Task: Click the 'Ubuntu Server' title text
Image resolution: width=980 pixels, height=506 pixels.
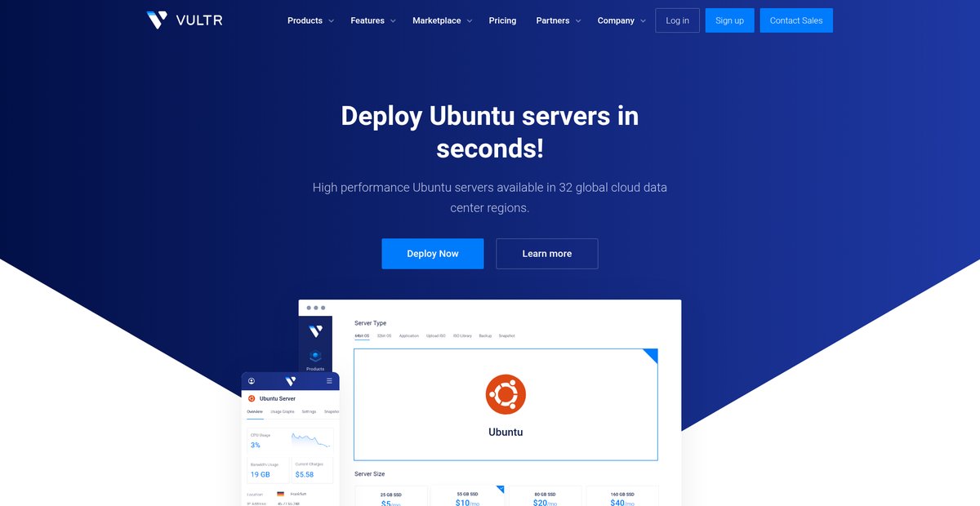Action: (278, 398)
